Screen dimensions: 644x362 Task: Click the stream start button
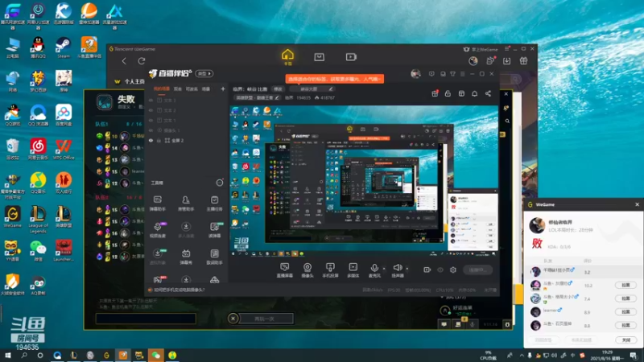(477, 269)
